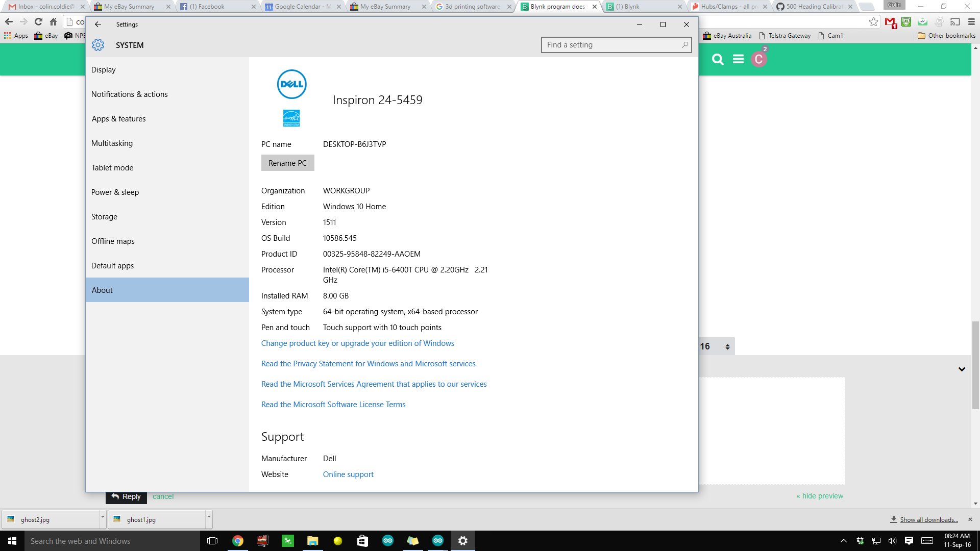Open the Action Center notification icon

pos(909,541)
